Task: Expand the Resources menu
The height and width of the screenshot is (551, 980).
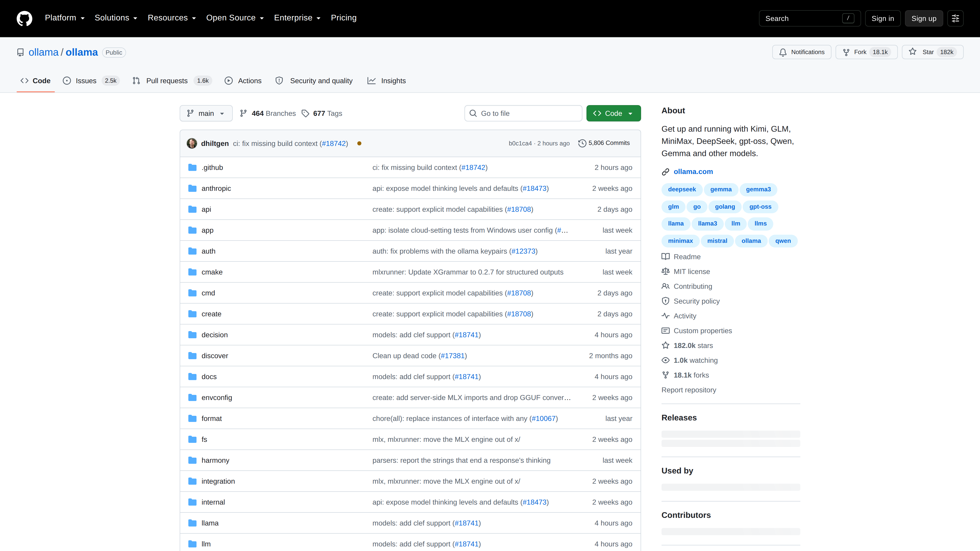Action: [x=171, y=18]
